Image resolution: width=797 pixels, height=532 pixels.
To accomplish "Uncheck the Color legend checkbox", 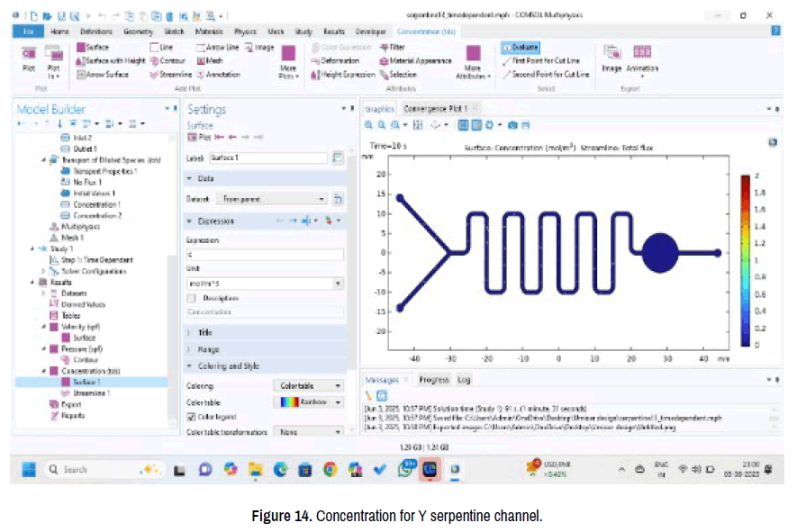I will coord(191,418).
